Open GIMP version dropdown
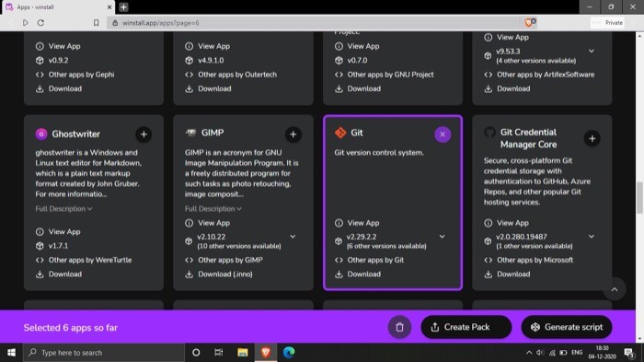 coord(293,237)
